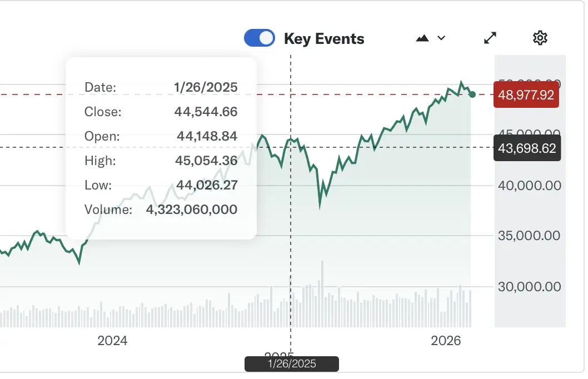Click the tallest volume bar in 2025

coord(322,295)
